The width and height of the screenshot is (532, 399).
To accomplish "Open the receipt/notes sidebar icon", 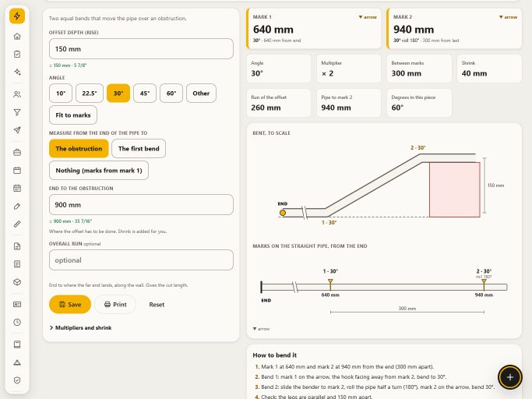I will (17, 264).
